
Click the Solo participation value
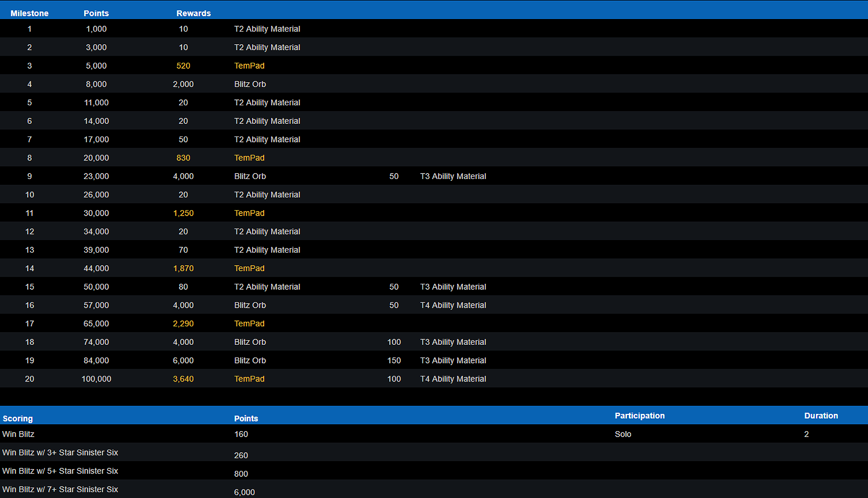pyautogui.click(x=623, y=434)
